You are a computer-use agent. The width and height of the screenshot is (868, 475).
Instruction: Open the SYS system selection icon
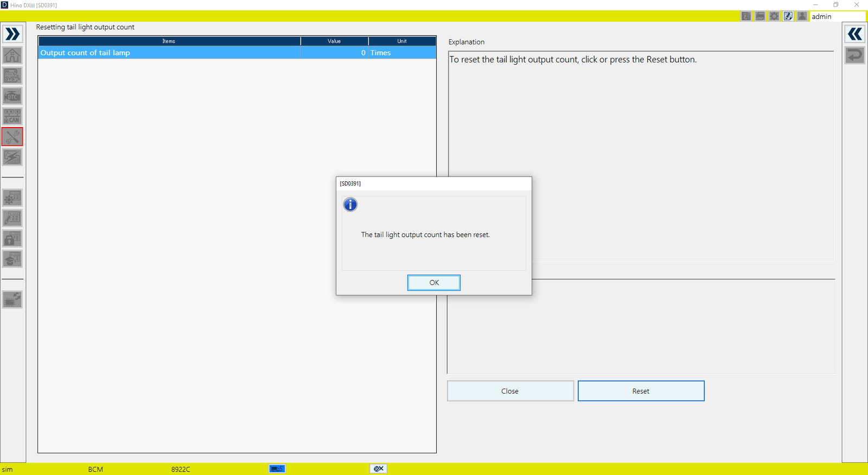(12, 76)
